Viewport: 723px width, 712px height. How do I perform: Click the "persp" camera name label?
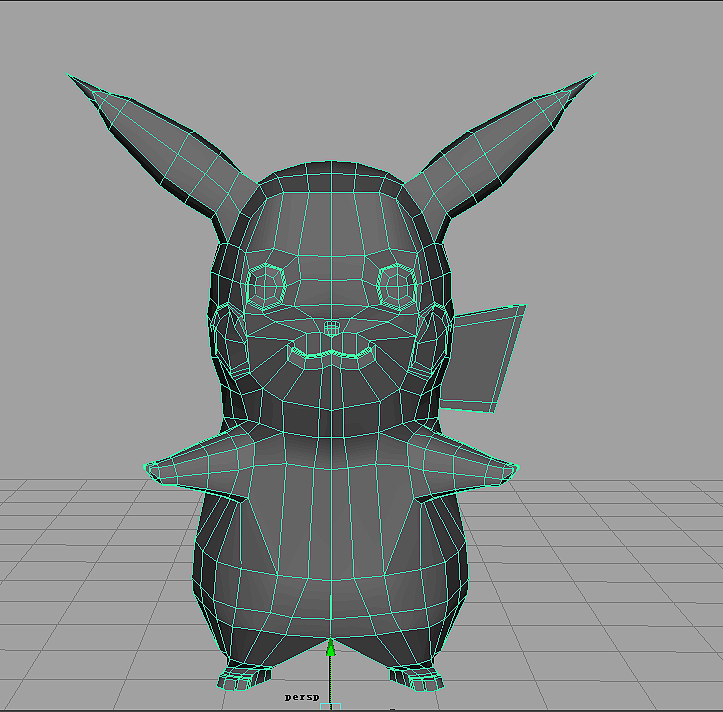point(302,697)
